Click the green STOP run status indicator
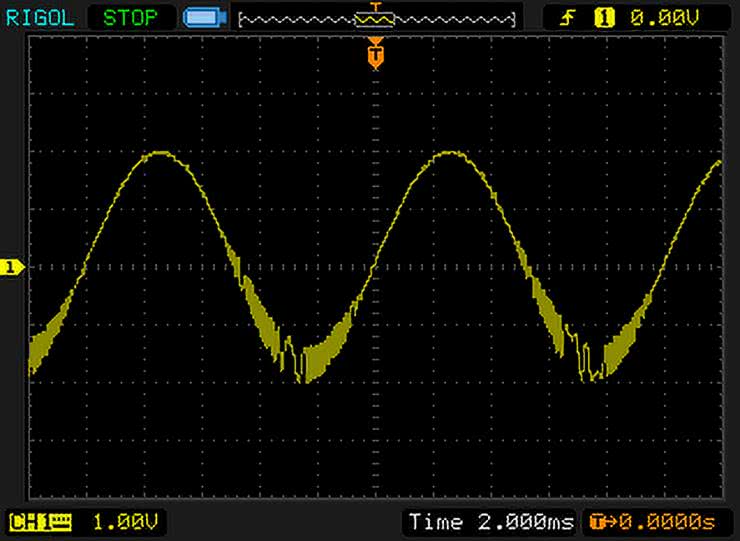740x541 pixels. 130,17
